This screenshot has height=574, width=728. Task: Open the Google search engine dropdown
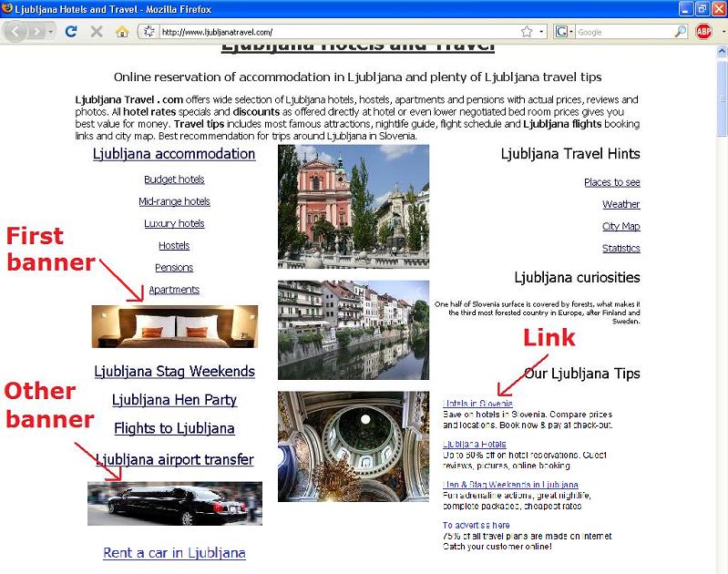point(565,31)
